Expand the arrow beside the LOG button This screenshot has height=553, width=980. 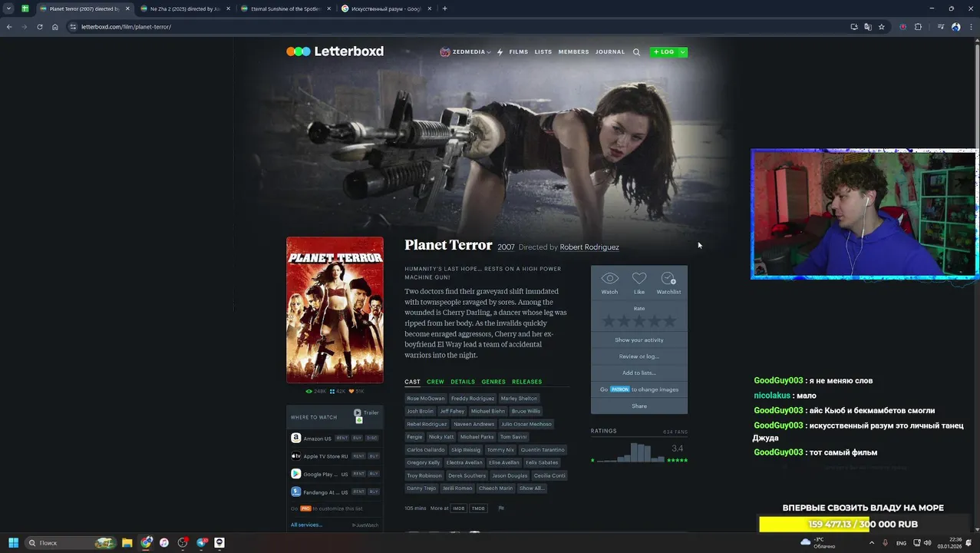point(682,52)
